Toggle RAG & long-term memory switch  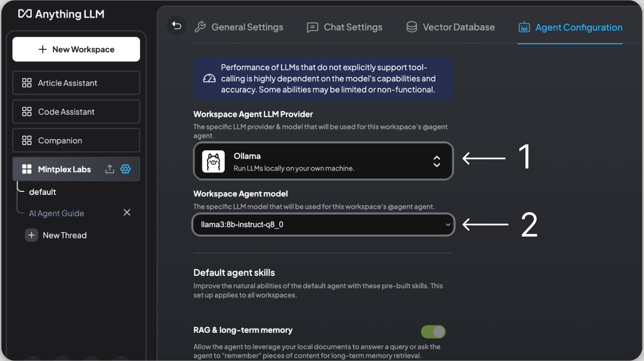click(x=433, y=332)
